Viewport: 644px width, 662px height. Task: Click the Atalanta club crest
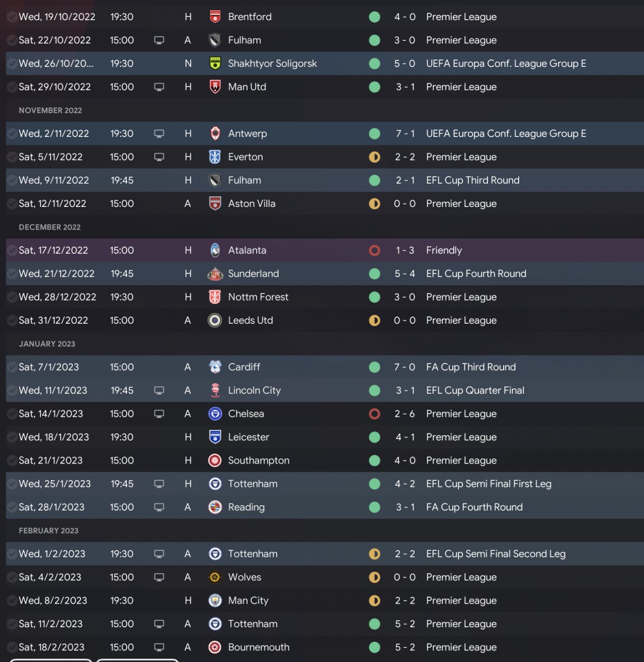click(215, 250)
